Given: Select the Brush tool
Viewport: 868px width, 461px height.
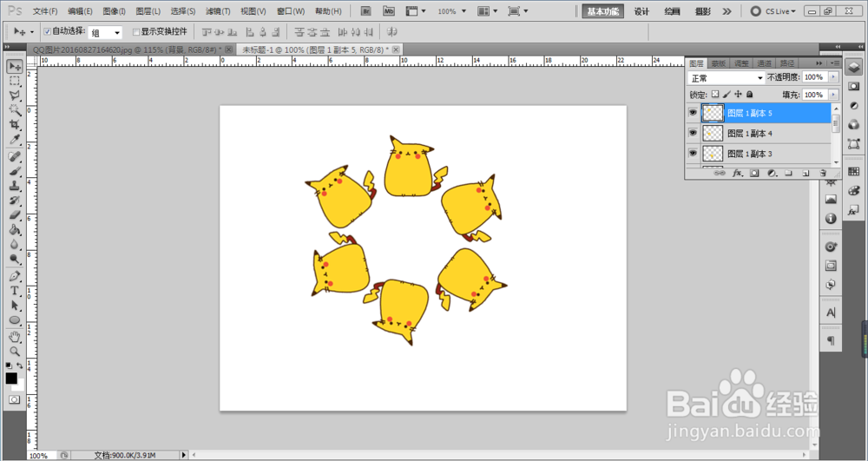Looking at the screenshot, I should click(x=15, y=171).
